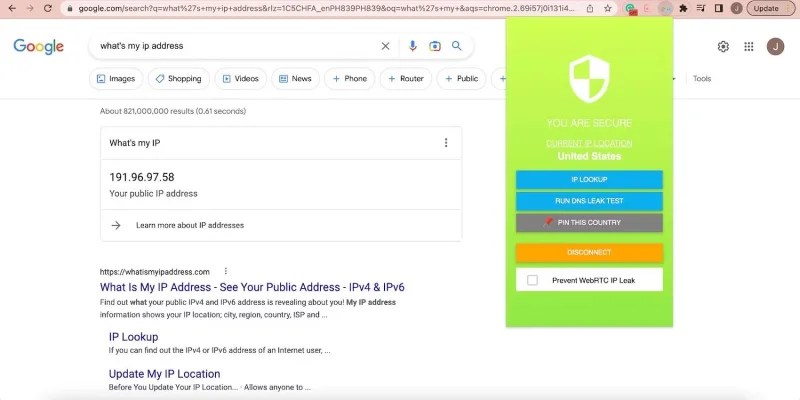Add Phone filter to search
The height and width of the screenshot is (400, 800).
(x=349, y=79)
